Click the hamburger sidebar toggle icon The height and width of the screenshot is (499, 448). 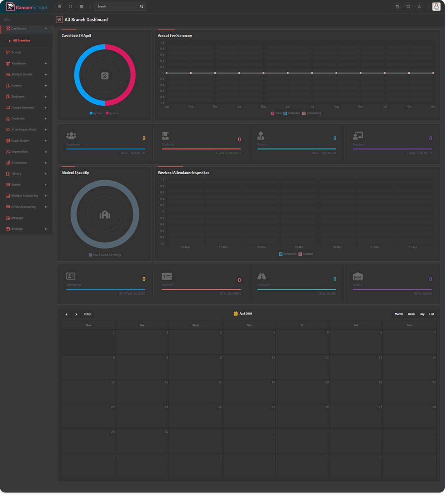[x=59, y=6]
